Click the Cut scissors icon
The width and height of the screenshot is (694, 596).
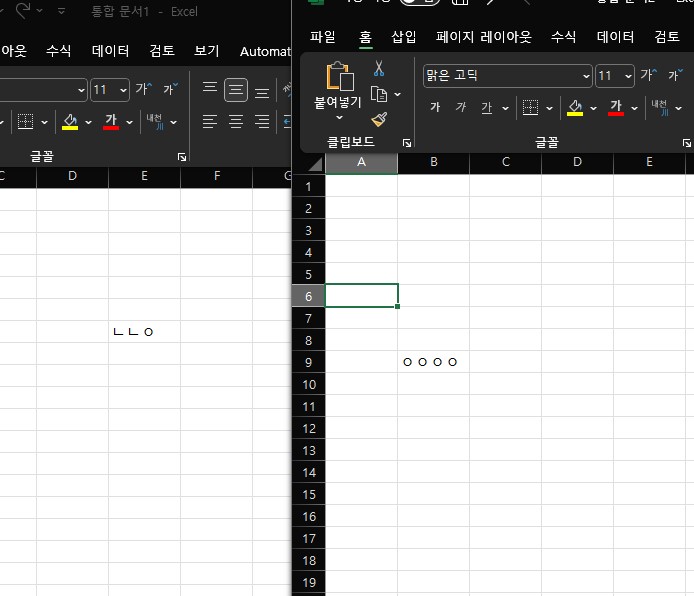379,69
